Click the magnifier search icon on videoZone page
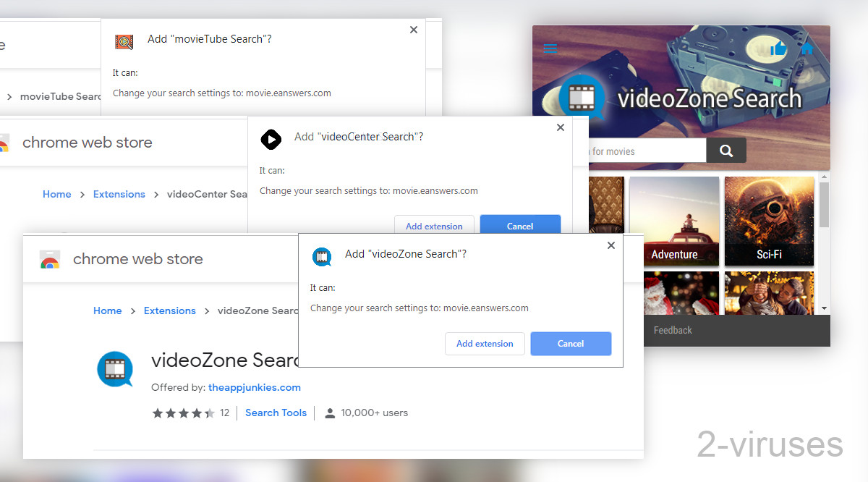Screen dimensions: 868x482 pos(726,151)
